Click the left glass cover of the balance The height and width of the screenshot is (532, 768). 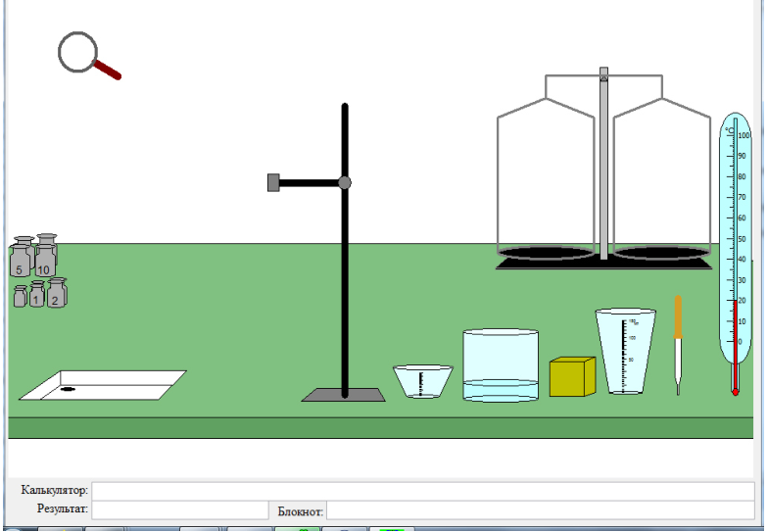[547, 176]
